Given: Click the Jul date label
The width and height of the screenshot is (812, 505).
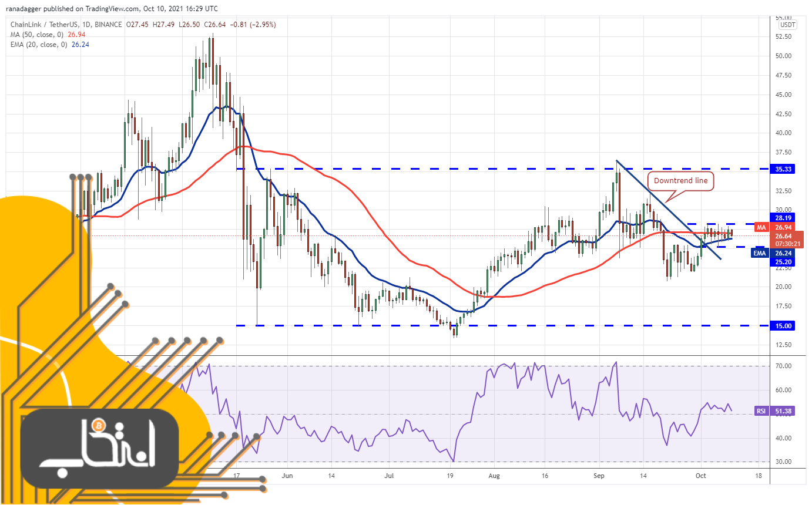Looking at the screenshot, I should point(389,476).
